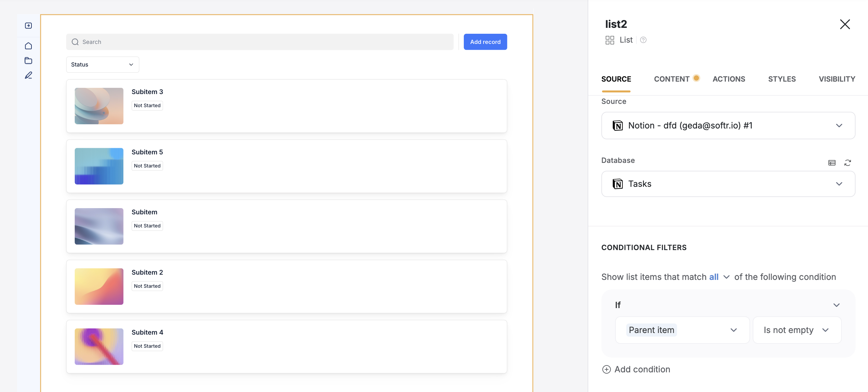Open the Tasks database dropdown

pos(728,184)
